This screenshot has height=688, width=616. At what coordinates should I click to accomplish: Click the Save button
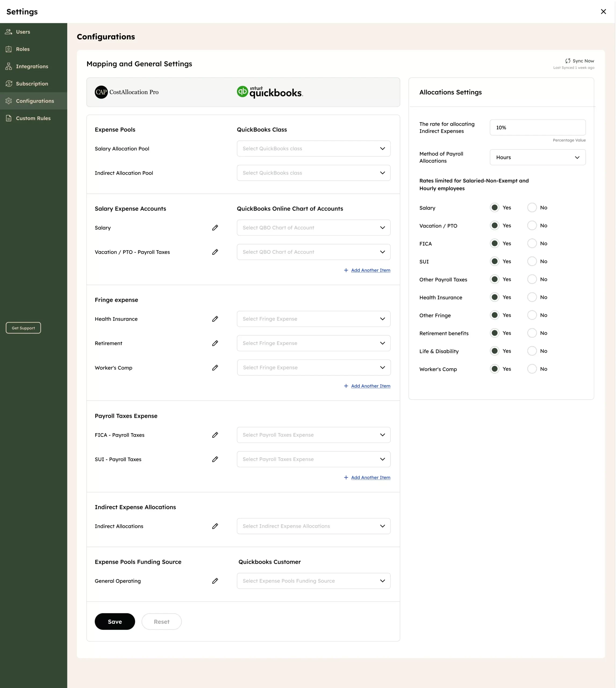pyautogui.click(x=115, y=622)
